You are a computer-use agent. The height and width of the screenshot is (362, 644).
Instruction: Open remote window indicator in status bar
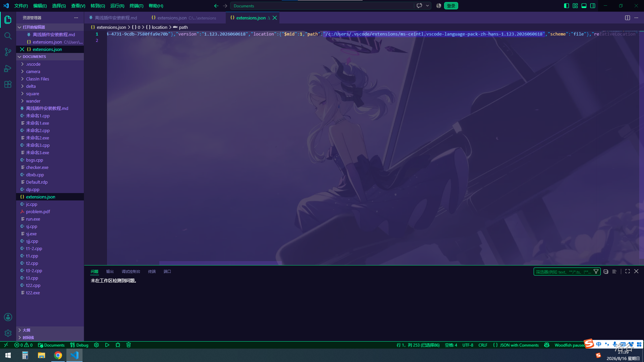(6, 345)
